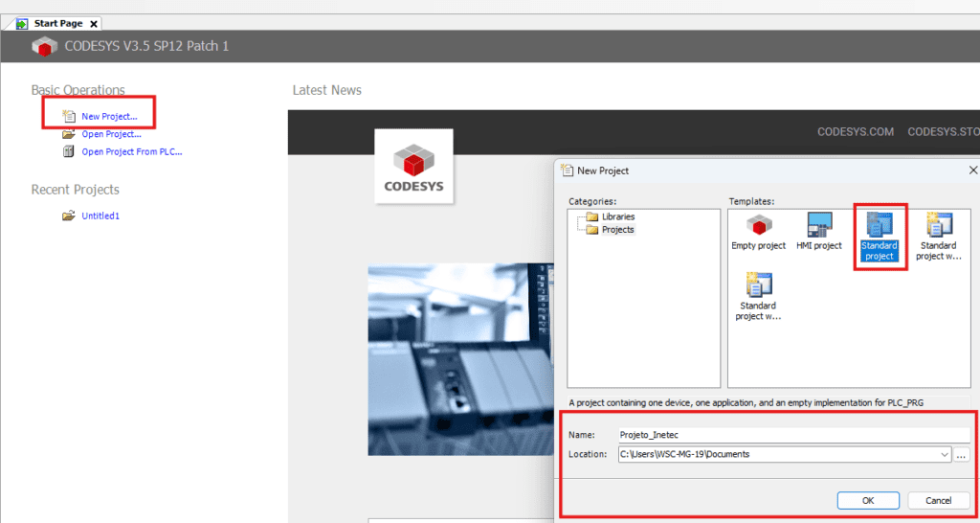Click the New Project link
Image resolution: width=980 pixels, height=523 pixels.
tap(109, 116)
